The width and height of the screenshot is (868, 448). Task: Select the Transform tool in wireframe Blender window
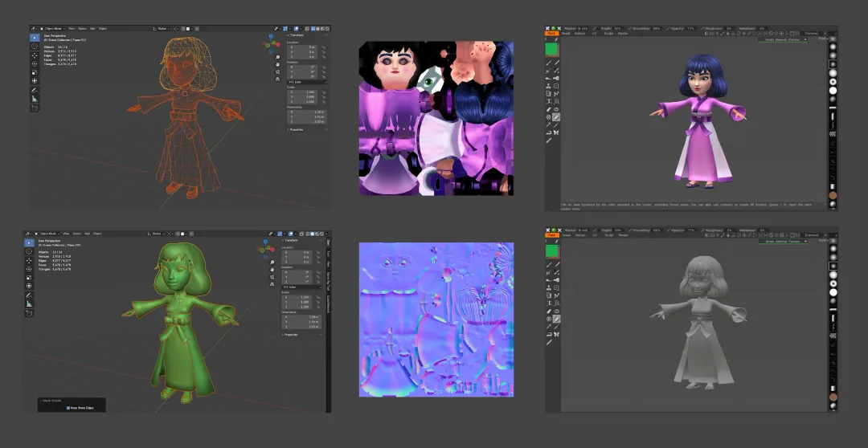click(35, 81)
